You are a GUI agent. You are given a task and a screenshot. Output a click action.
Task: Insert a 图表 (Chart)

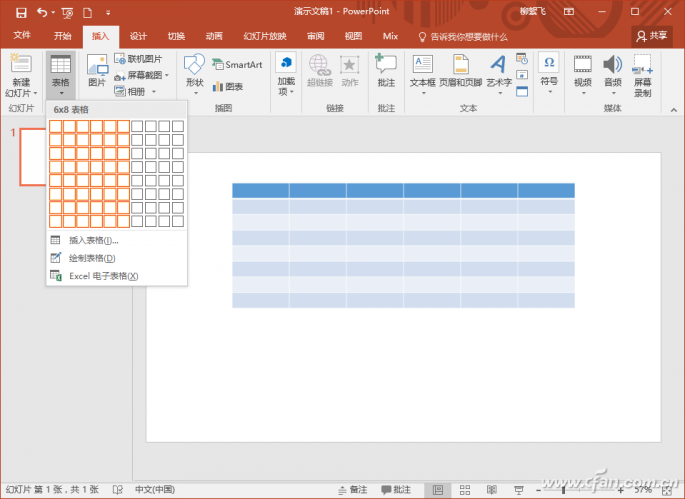pos(228,87)
